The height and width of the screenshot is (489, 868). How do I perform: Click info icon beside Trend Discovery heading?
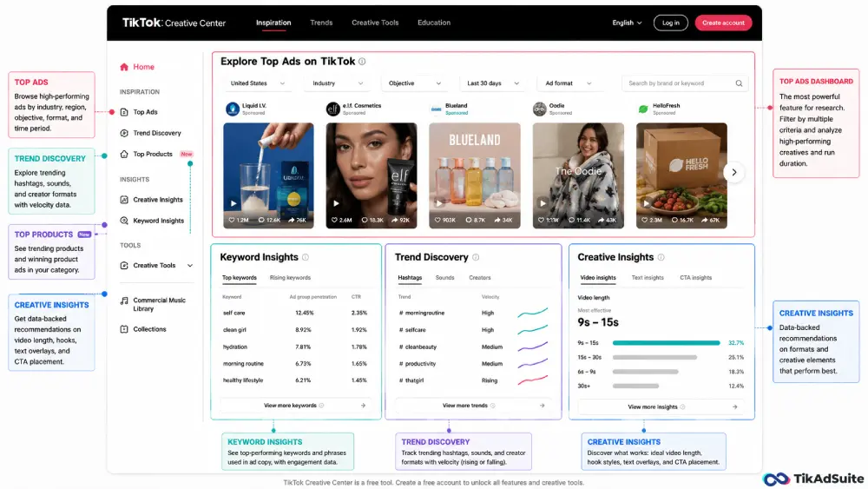[476, 257]
